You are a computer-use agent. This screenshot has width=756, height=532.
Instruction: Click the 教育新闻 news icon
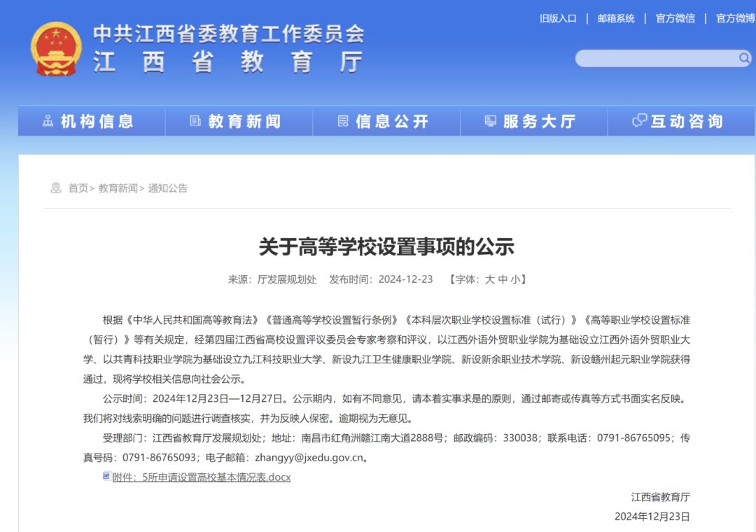coord(195,121)
